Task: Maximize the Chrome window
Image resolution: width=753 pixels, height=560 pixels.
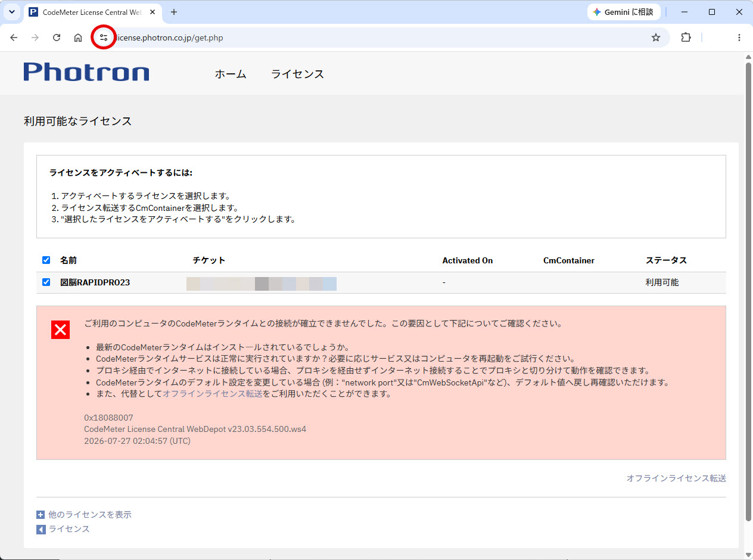Action: tap(712, 12)
